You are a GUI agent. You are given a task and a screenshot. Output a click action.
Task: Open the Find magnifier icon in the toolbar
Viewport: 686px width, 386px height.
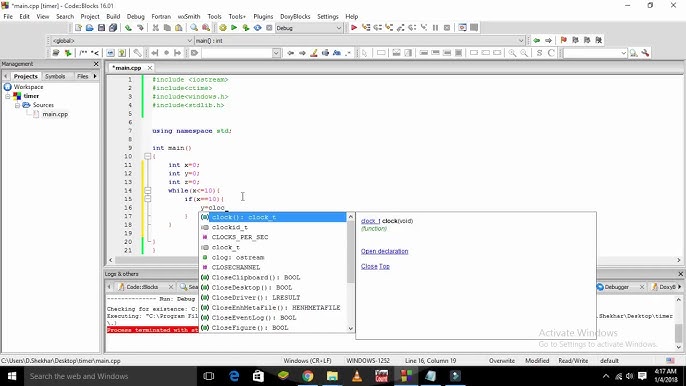194,28
